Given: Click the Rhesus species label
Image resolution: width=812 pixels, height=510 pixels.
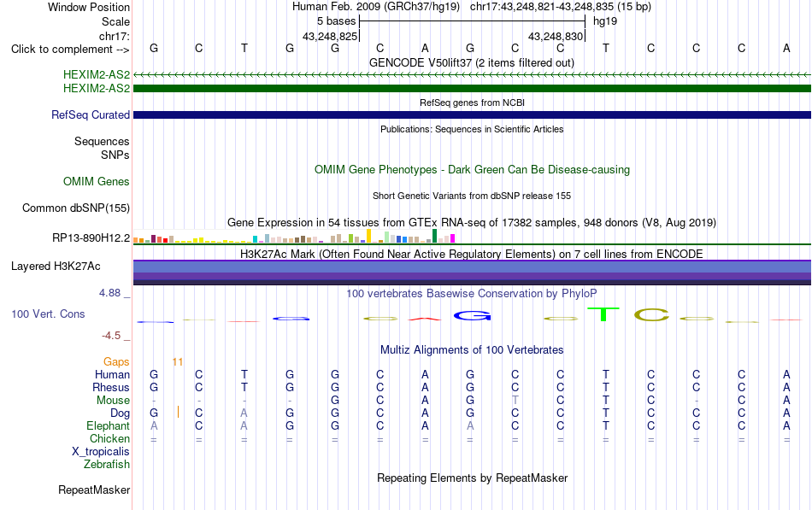Looking at the screenshot, I should point(111,388).
